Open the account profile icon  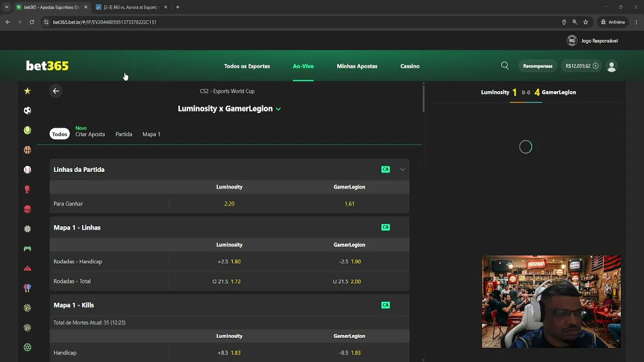coord(612,66)
